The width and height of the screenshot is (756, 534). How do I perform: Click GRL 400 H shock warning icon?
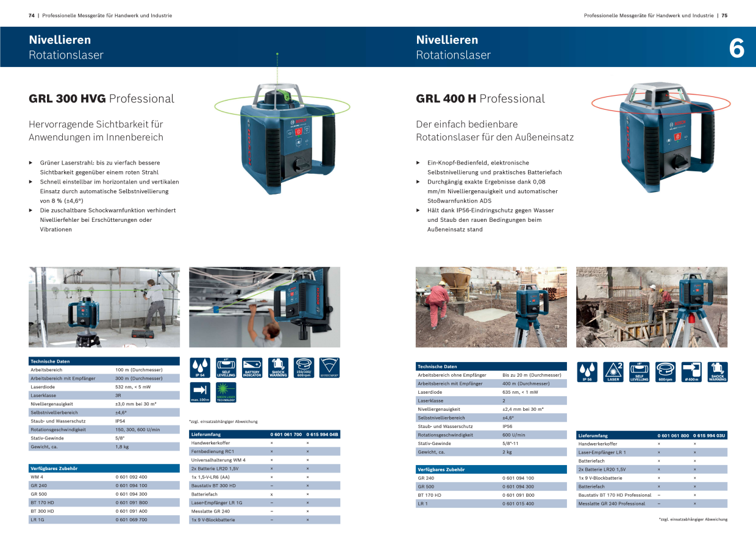718,372
